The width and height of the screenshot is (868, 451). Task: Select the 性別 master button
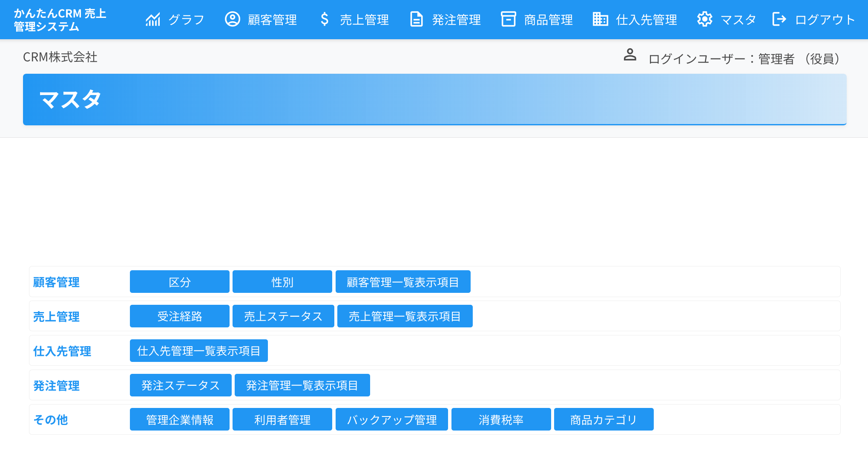[x=282, y=282]
